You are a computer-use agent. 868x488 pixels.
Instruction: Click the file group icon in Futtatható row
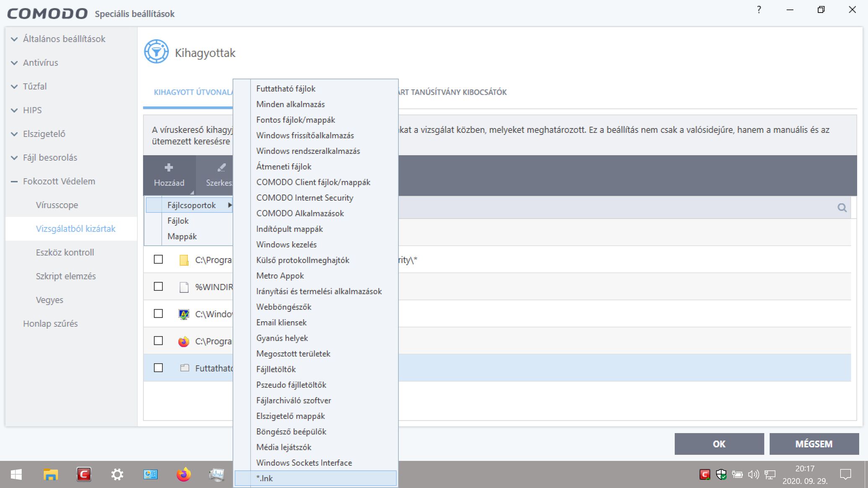(x=184, y=368)
